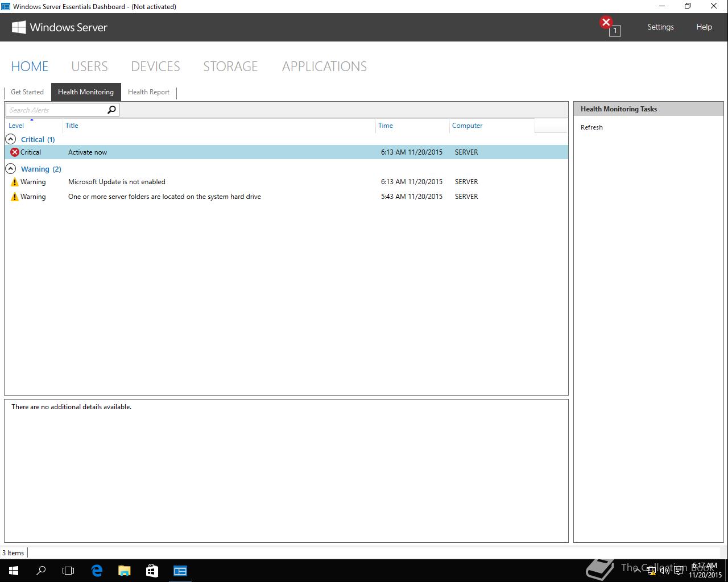Open Task View on taskbar
Image resolution: width=728 pixels, height=582 pixels.
[68, 571]
